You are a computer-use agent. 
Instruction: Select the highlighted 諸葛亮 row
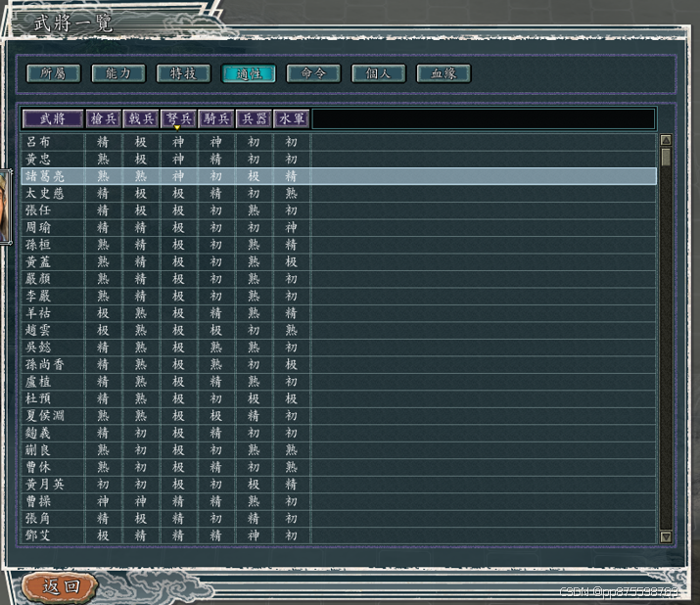[x=339, y=176]
